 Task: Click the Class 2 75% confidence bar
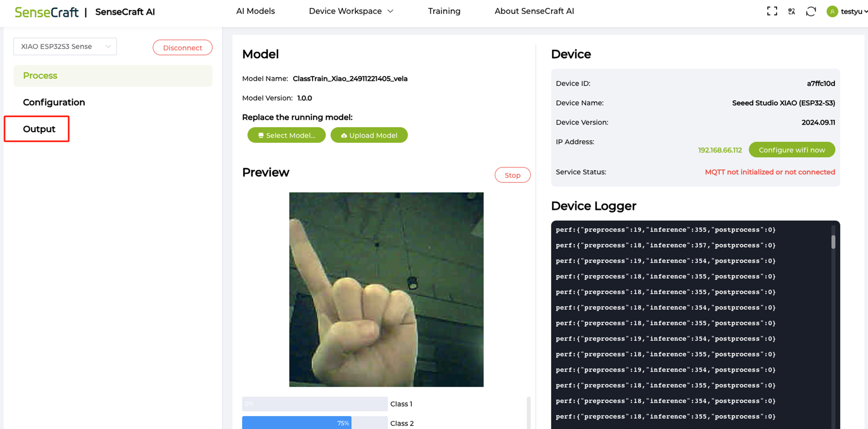click(315, 423)
